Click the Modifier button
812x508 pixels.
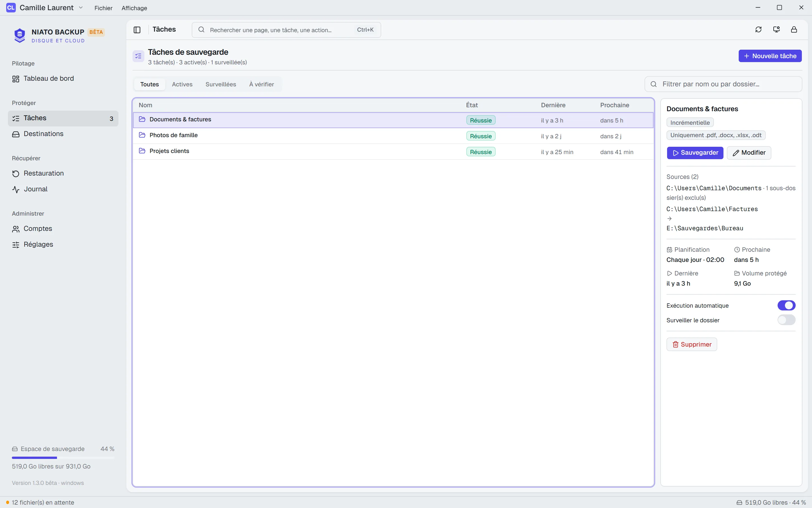749,153
